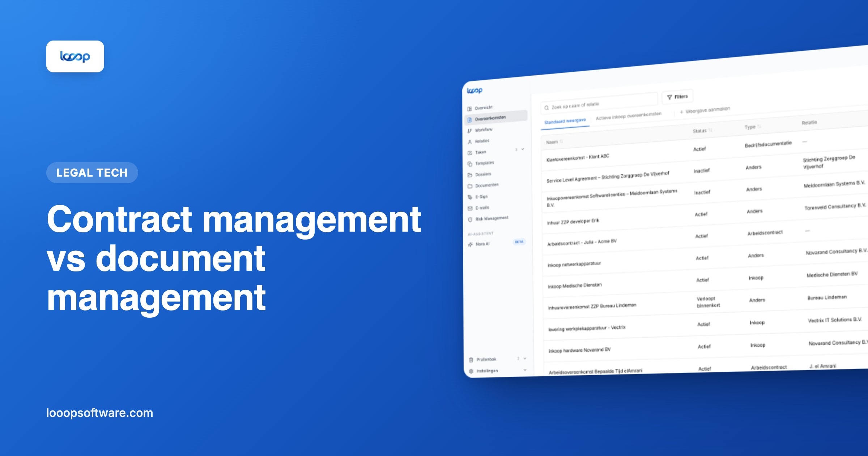Select the Standaard weergave tab
This screenshot has height=456, width=868.
pyautogui.click(x=565, y=121)
